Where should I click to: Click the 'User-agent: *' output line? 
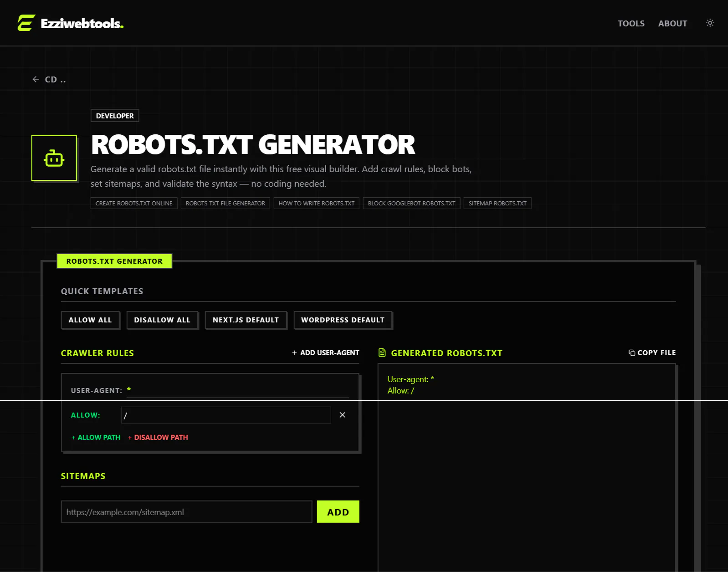410,379
